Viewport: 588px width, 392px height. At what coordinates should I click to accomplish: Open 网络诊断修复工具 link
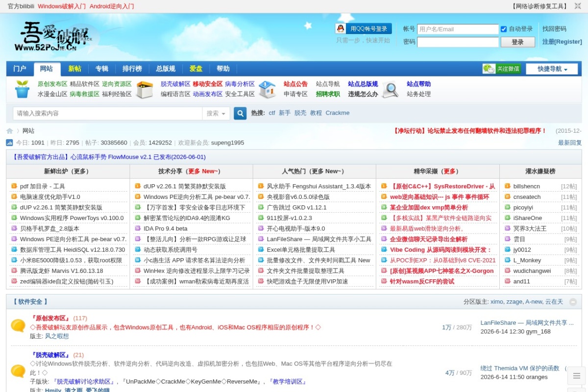click(x=539, y=6)
